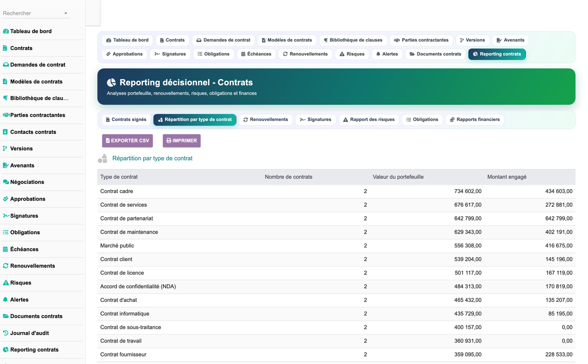This screenshot has height=364, width=588.
Task: Go to the Renouvellements top navigation tab
Action: [306, 54]
